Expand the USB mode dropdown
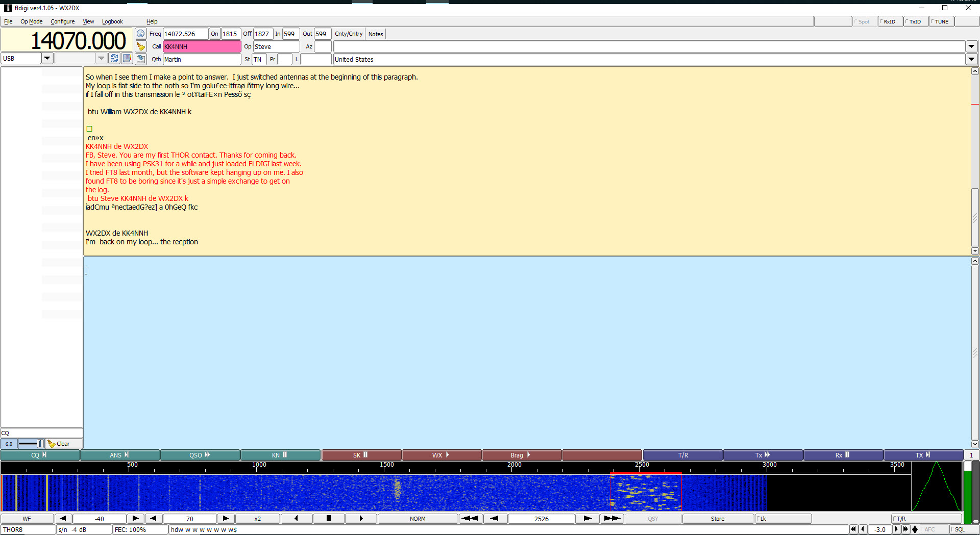This screenshot has height=535, width=980. click(47, 58)
